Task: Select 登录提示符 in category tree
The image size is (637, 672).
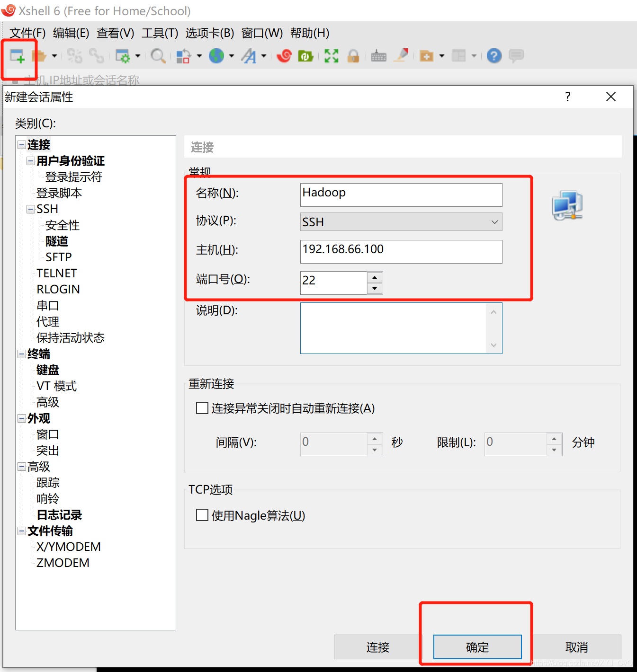Action: point(74,177)
